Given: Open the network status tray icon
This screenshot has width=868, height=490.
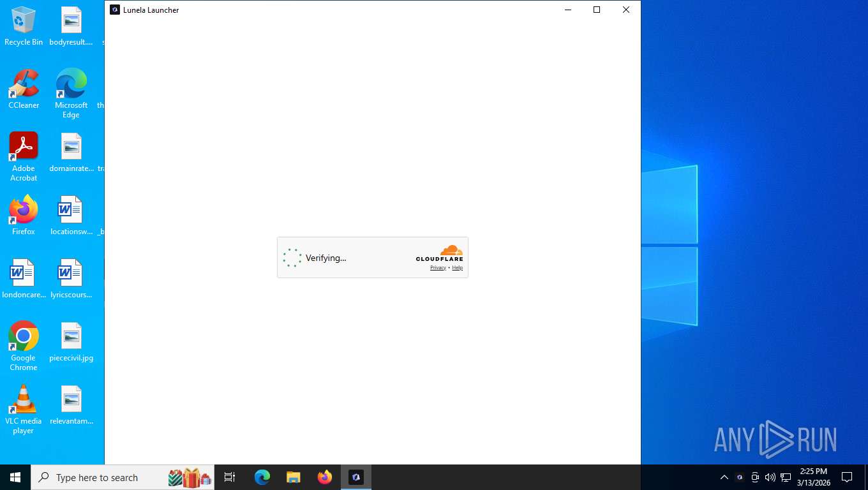Looking at the screenshot, I should tap(786, 477).
